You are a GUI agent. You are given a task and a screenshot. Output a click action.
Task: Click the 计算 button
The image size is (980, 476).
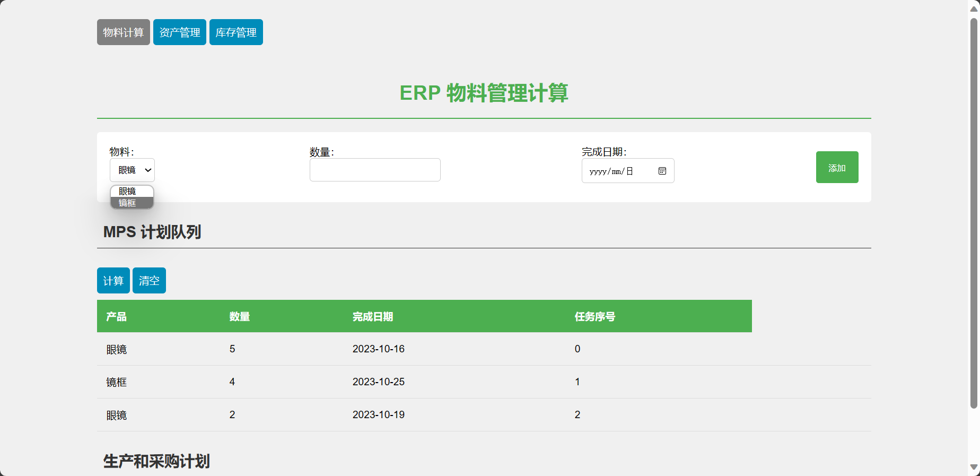(113, 281)
